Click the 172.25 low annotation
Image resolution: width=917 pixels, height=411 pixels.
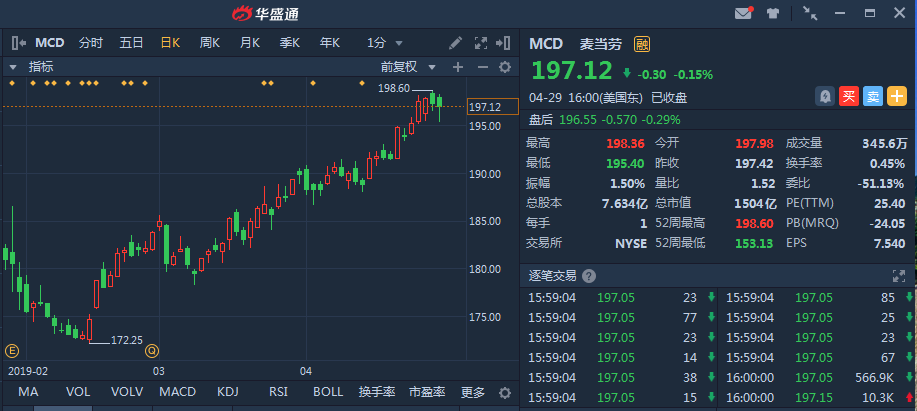[x=127, y=340]
